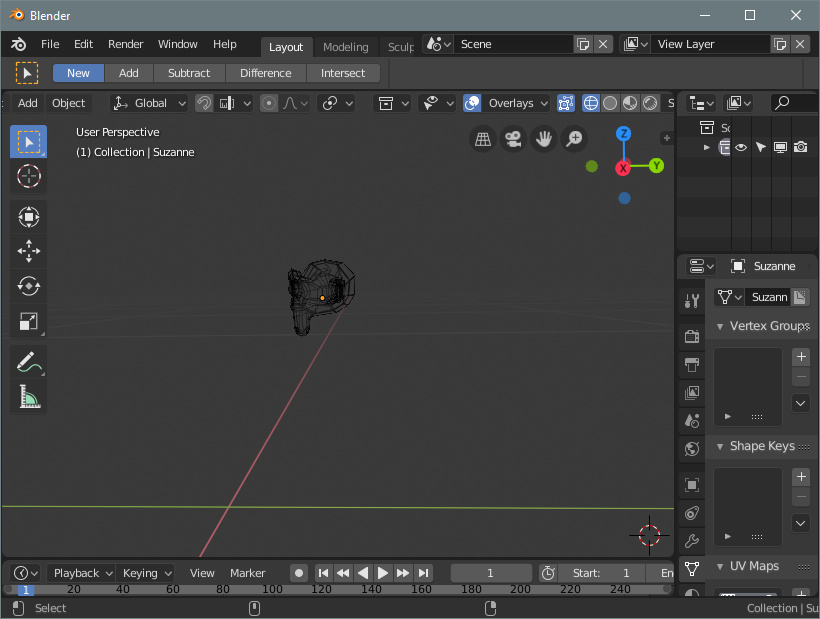Open the Scene properties tab
Screen dimensions: 820x619
pos(692,420)
